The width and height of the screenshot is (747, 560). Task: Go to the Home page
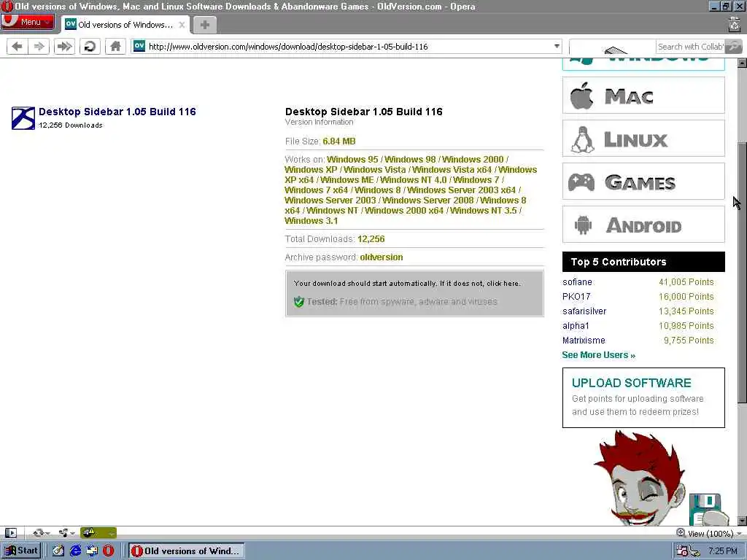coord(115,46)
